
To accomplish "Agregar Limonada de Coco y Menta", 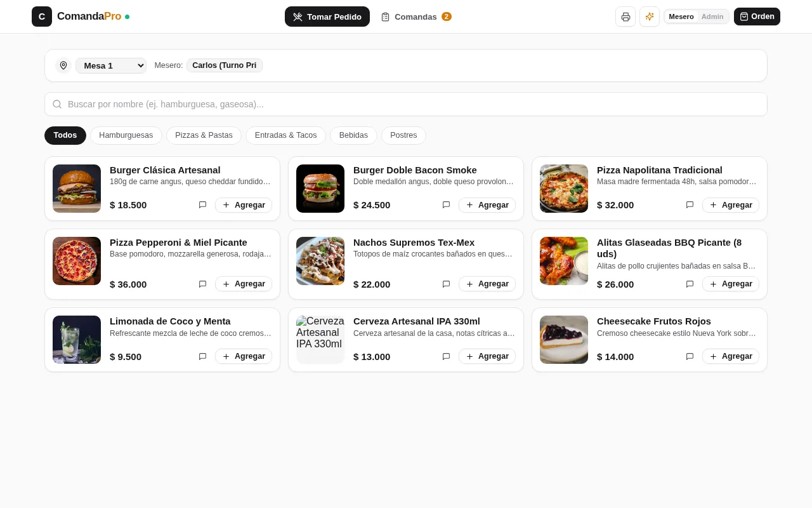I will coord(244,356).
